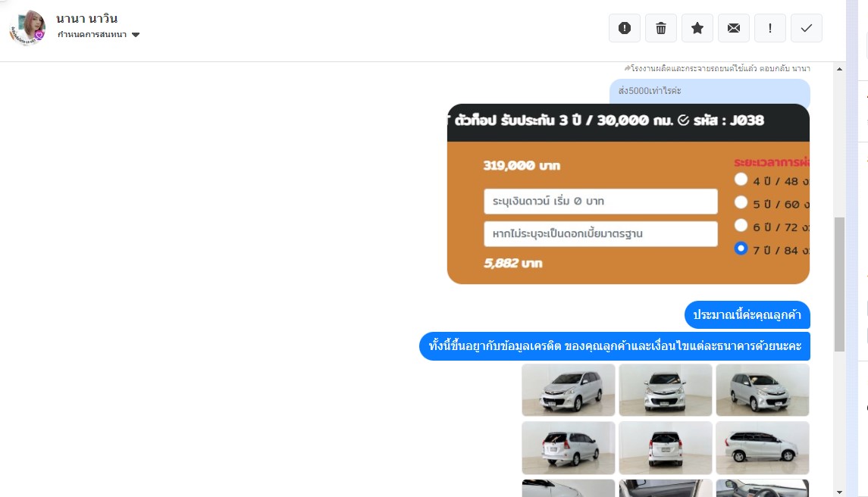
Task: Open the rear-left view car photo
Action: click(x=569, y=448)
